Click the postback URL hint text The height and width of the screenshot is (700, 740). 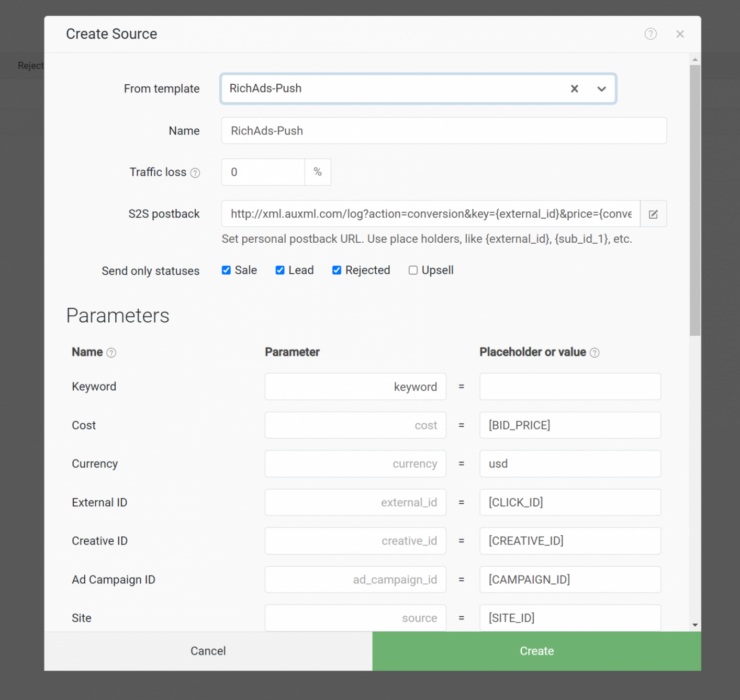(x=427, y=239)
